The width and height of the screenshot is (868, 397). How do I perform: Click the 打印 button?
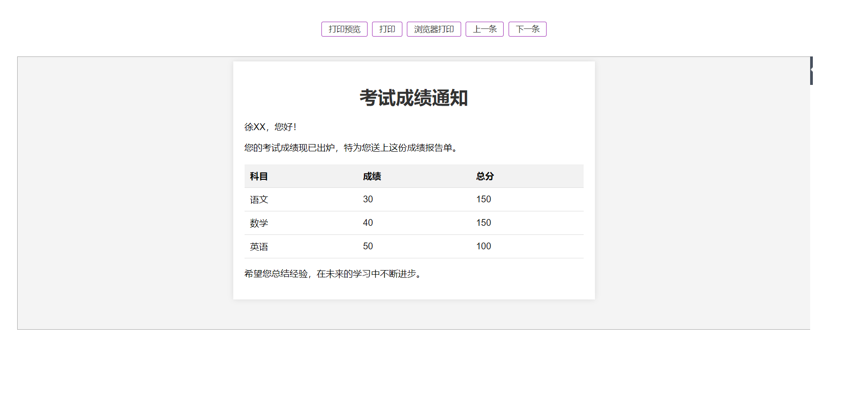click(x=387, y=29)
